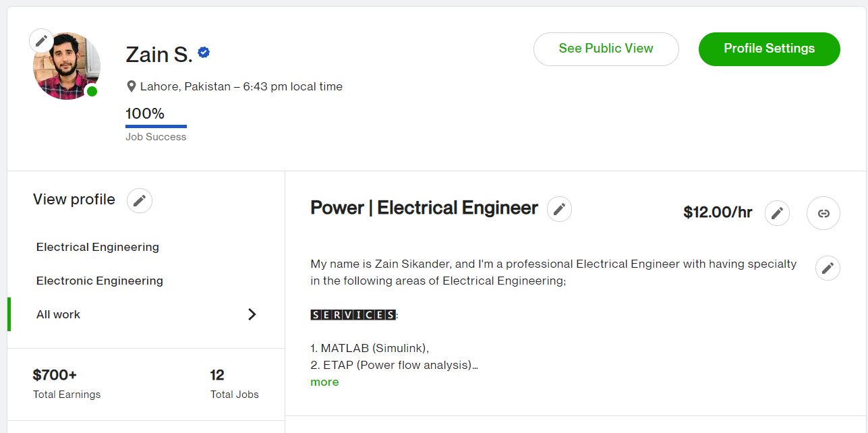The image size is (868, 433).
Task: Click the location pin icon
Action: [132, 86]
